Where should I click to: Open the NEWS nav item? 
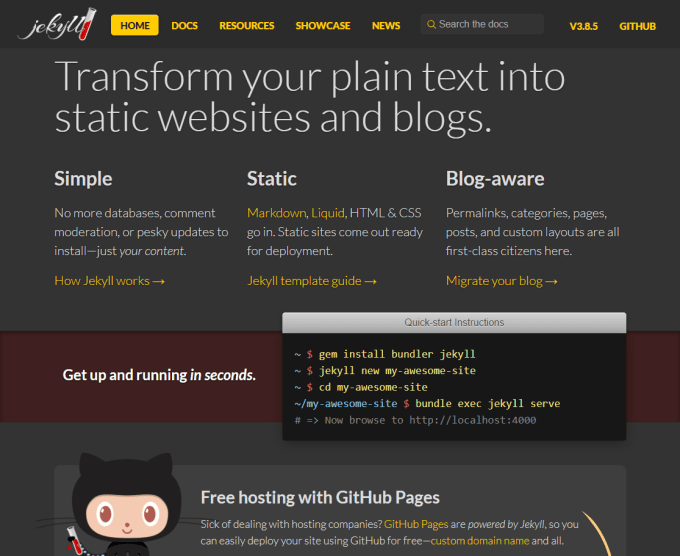[386, 26]
